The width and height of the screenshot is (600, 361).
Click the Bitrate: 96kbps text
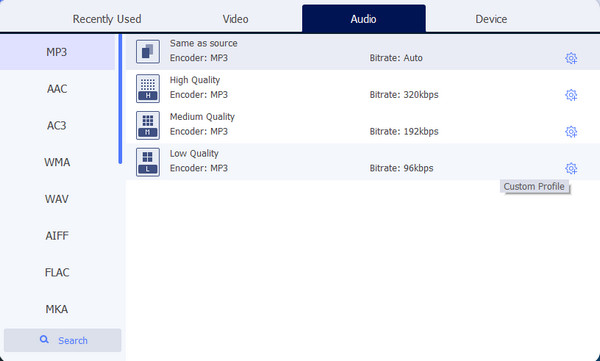click(401, 168)
